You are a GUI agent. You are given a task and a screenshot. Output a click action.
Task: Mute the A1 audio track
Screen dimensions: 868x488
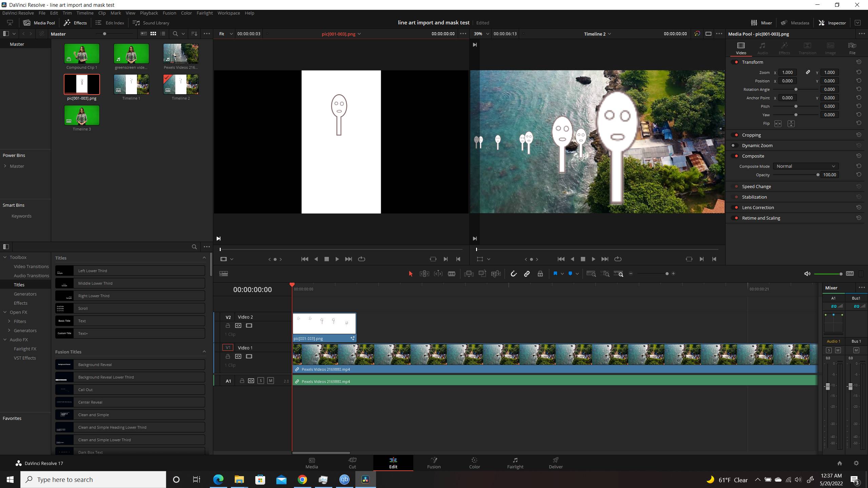point(271,381)
